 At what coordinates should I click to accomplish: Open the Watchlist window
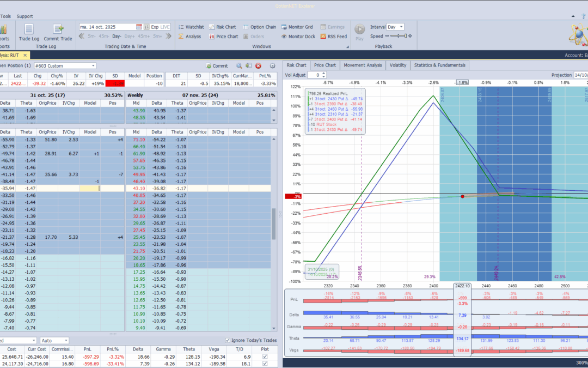[x=191, y=27]
